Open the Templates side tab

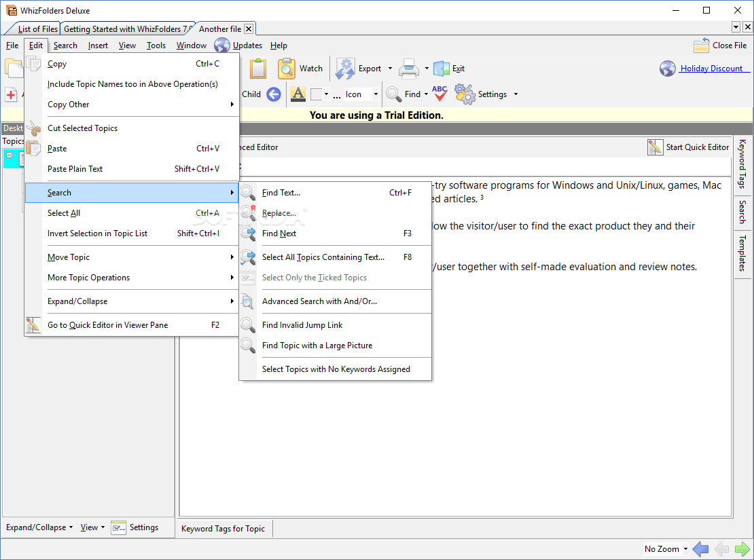tap(742, 253)
